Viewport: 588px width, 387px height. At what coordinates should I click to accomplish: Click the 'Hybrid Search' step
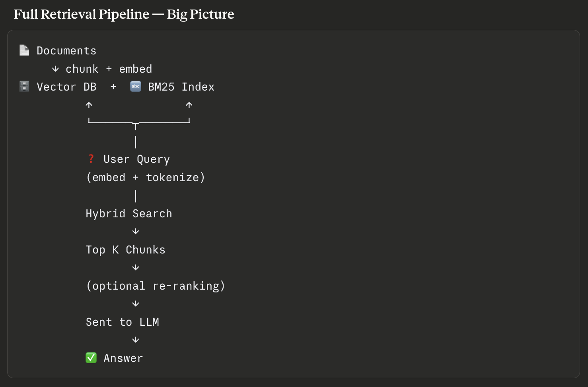coord(129,214)
